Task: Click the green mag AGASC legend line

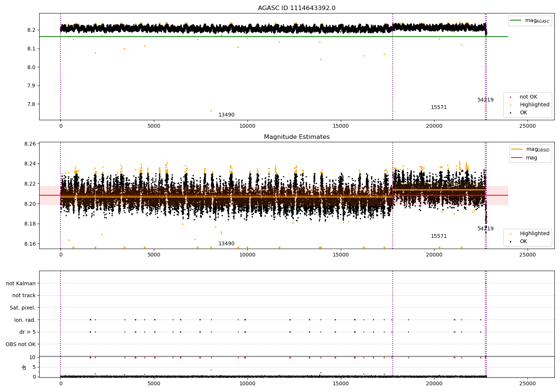Action: 516,21
